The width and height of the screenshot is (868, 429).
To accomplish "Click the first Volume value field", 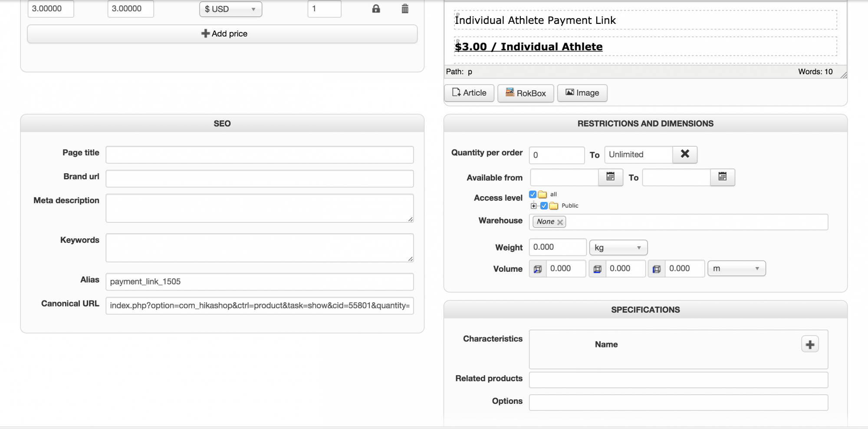I will tap(566, 269).
